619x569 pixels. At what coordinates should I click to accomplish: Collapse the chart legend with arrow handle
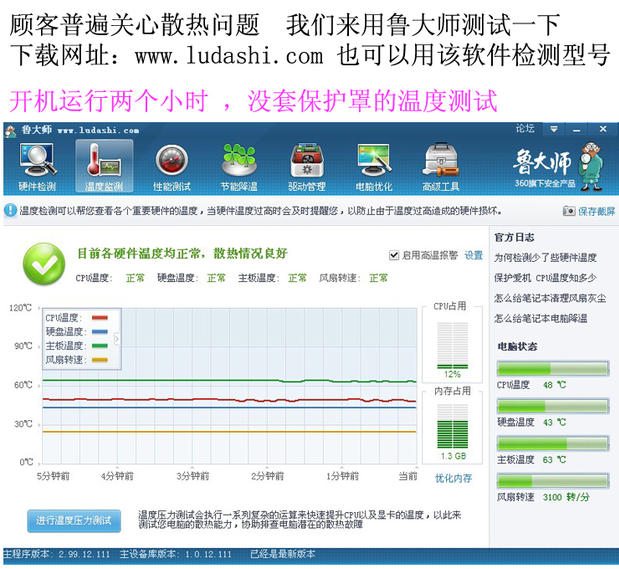116,339
